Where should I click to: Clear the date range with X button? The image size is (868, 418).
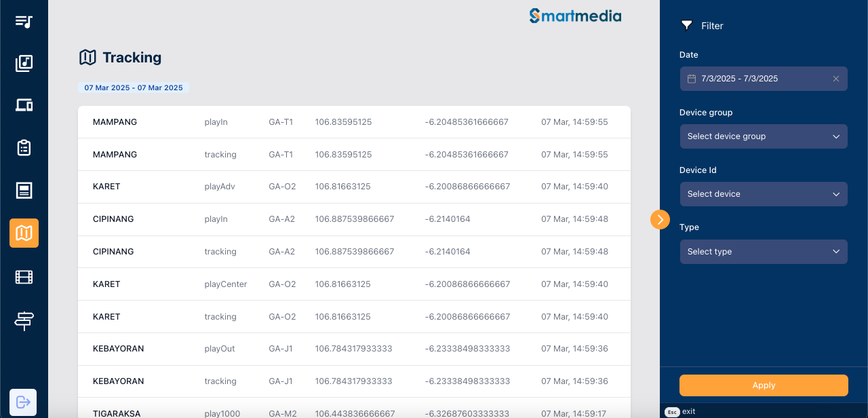(836, 79)
